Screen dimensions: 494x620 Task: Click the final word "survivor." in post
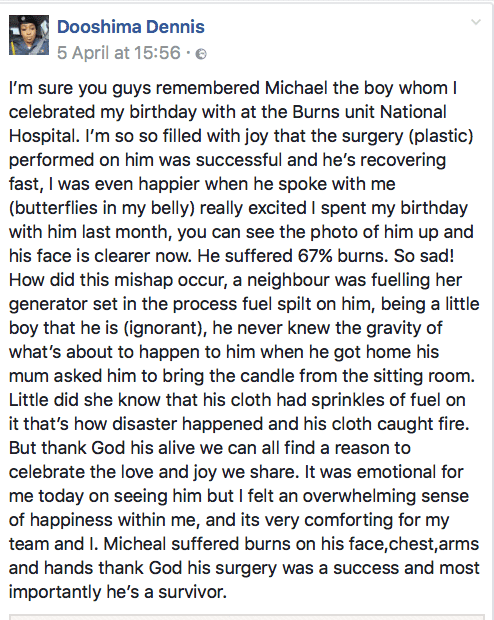(193, 592)
